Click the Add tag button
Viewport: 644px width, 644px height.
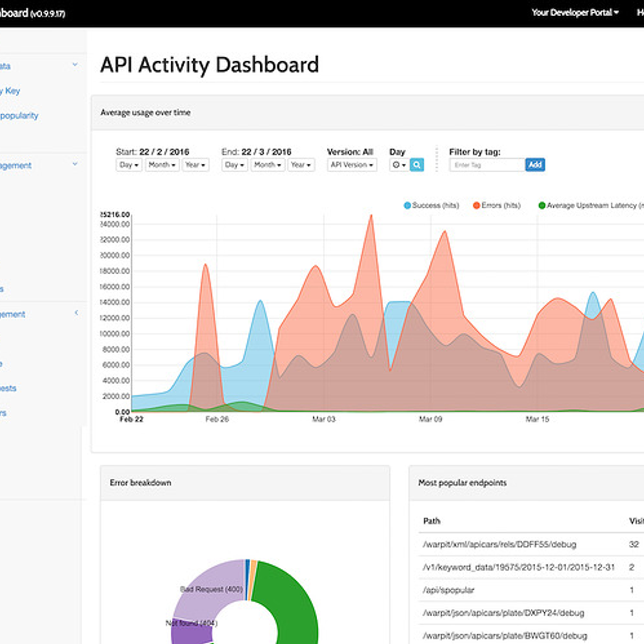click(535, 165)
